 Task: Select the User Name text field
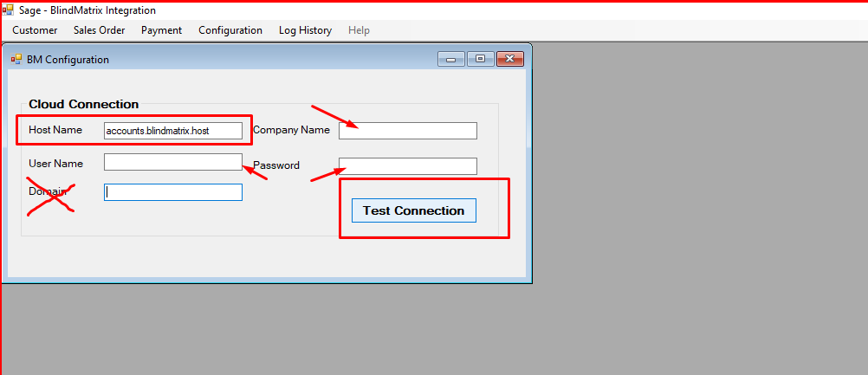(x=172, y=162)
